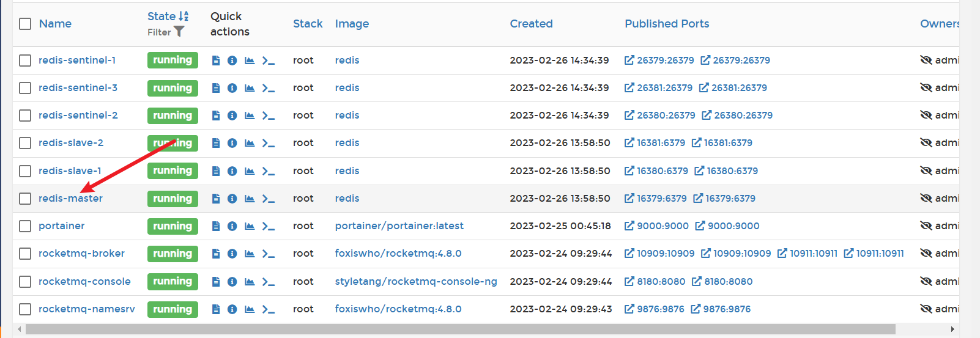980x338 pixels.
Task: Open logs icon for rocketmq-namesrv
Action: [x=216, y=309]
